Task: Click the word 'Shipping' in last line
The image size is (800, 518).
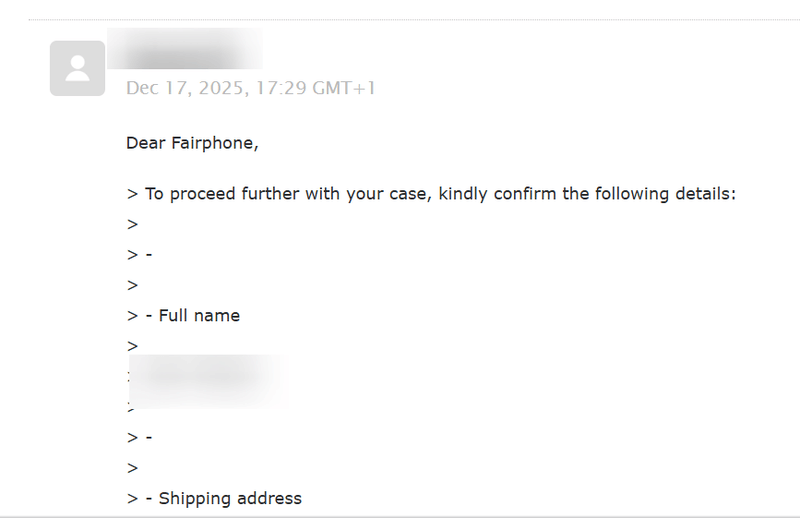Action: pyautogui.click(x=194, y=498)
